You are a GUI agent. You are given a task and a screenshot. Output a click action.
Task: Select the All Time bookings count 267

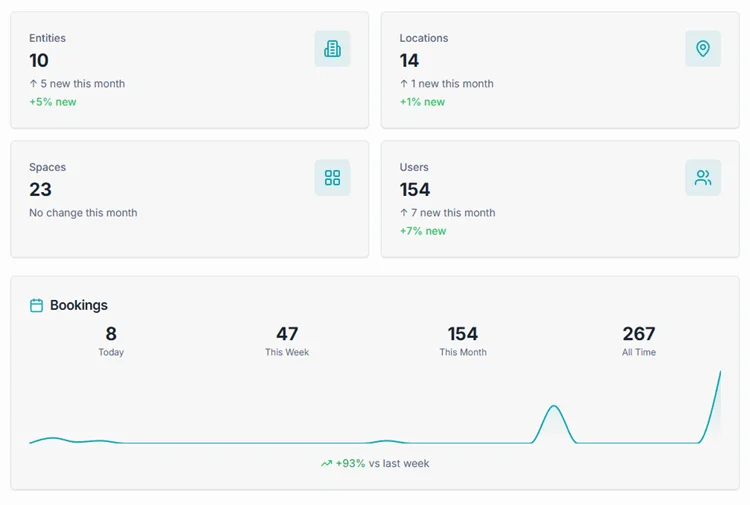pyautogui.click(x=639, y=334)
